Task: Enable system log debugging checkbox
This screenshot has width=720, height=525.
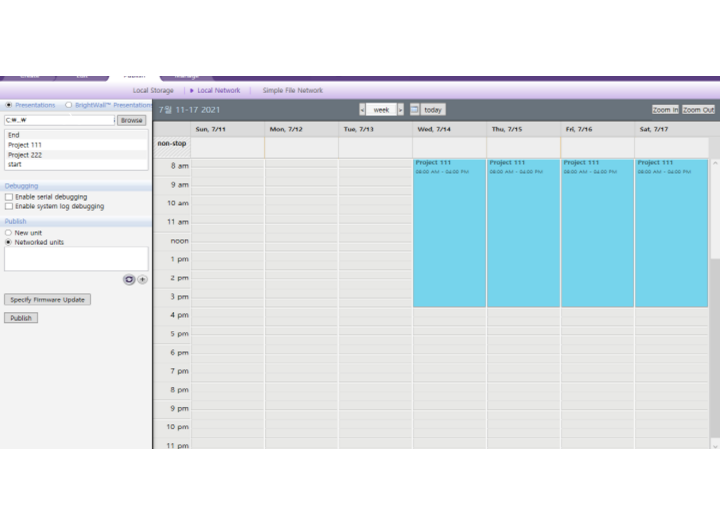Action: [9, 206]
